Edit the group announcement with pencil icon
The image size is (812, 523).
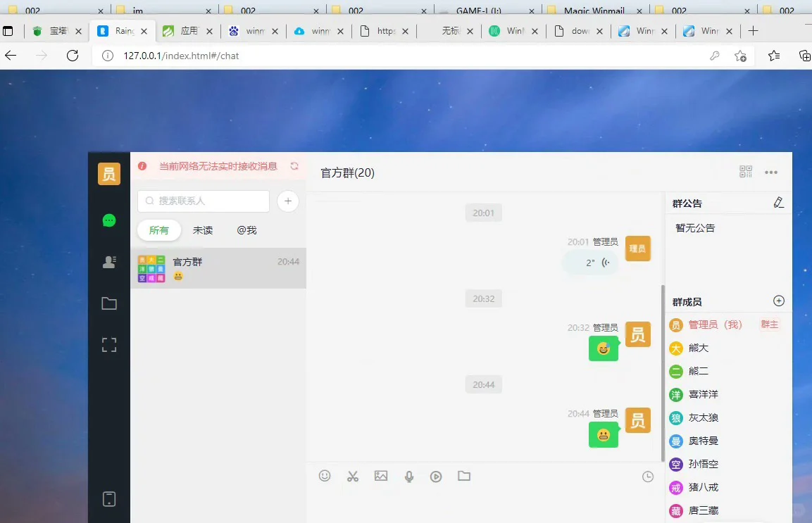779,203
